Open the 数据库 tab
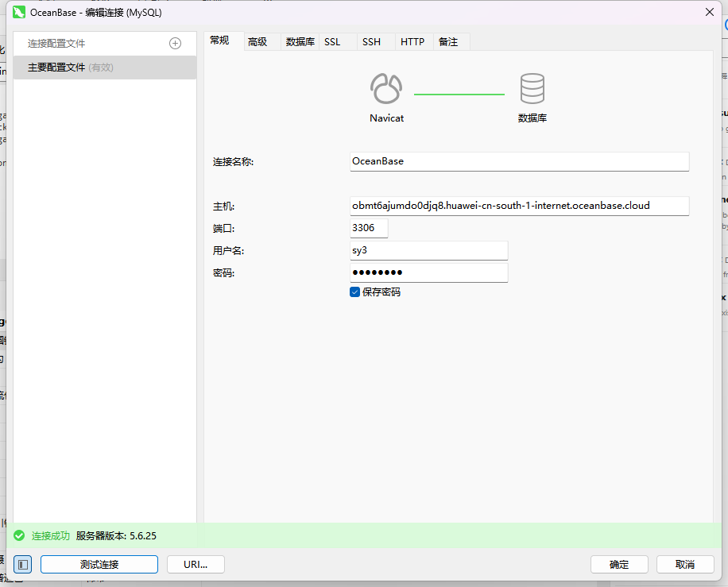728x587 pixels. click(x=300, y=42)
